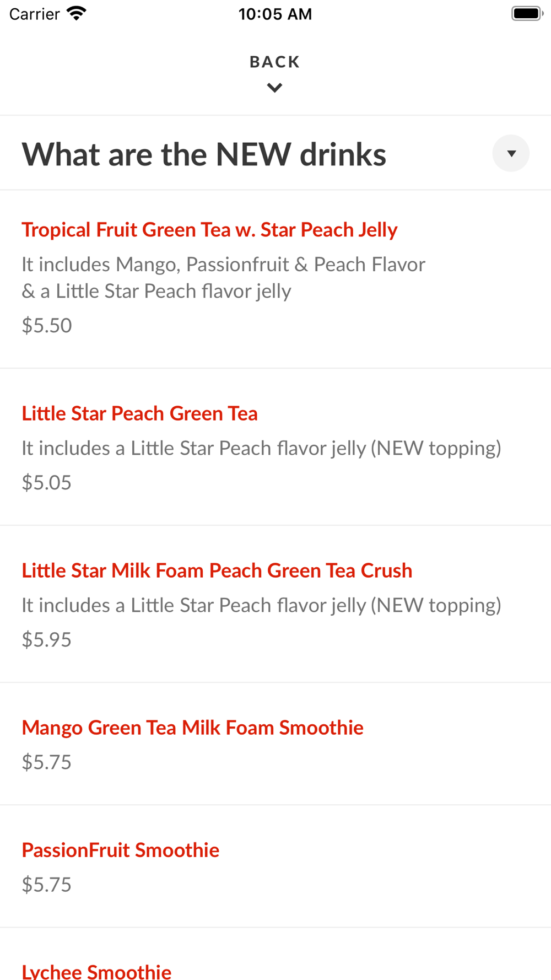Image resolution: width=551 pixels, height=980 pixels.
Task: Open the Lychee Smoothie item
Action: (96, 970)
